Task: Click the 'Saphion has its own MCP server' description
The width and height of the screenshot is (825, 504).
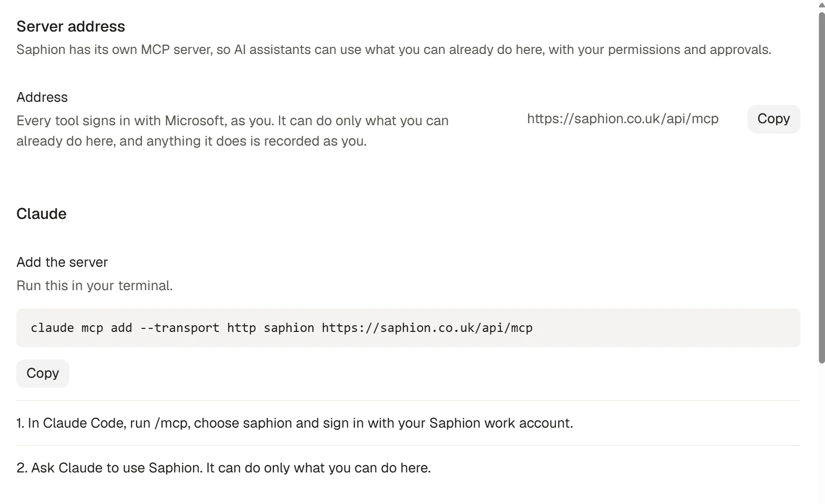Action: pyautogui.click(x=394, y=50)
